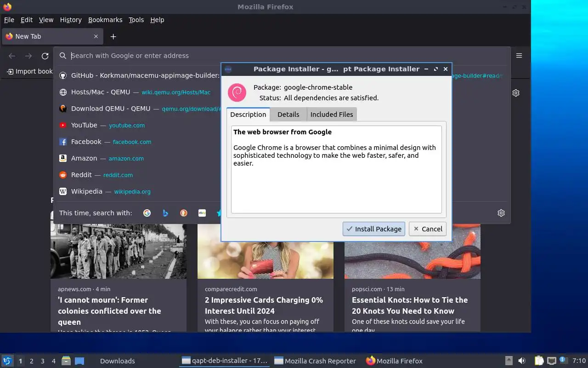Image resolution: width=588 pixels, height=368 pixels.
Task: Open search settings gear in suggestion dropdown
Action: 501,213
